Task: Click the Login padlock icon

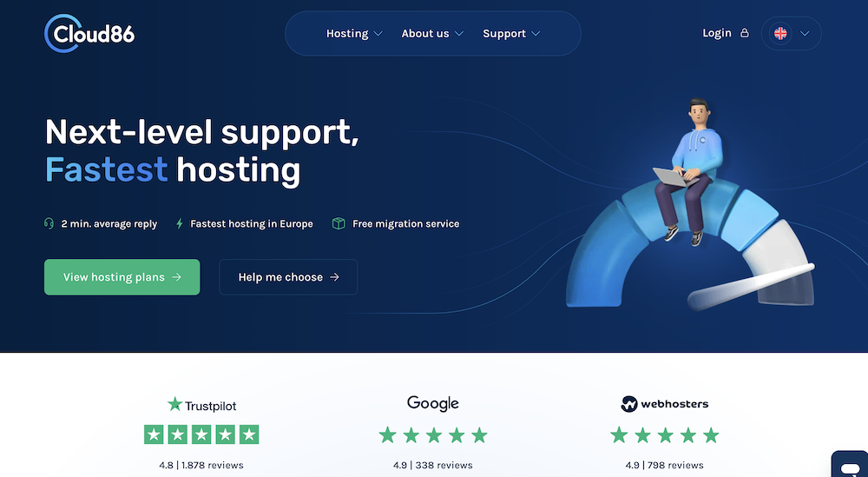Action: point(745,33)
